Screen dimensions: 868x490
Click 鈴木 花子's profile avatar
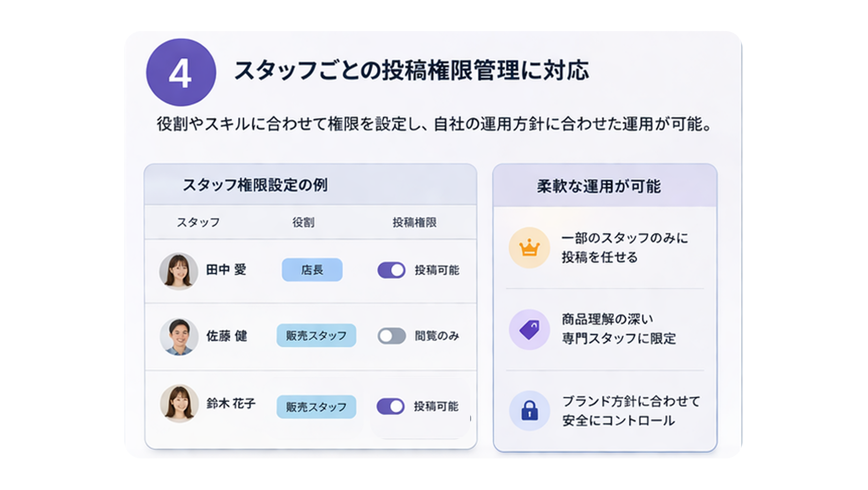coord(179,403)
